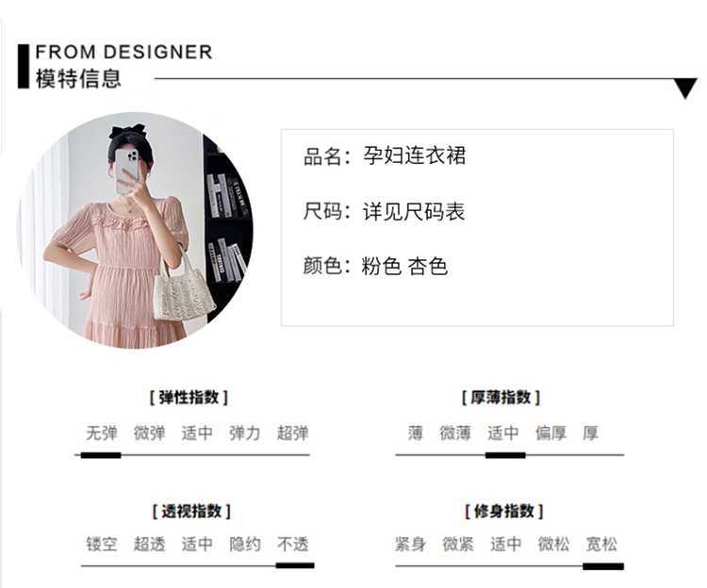Select 镂空 in the transparency index
The image size is (707, 588).
pos(102,544)
